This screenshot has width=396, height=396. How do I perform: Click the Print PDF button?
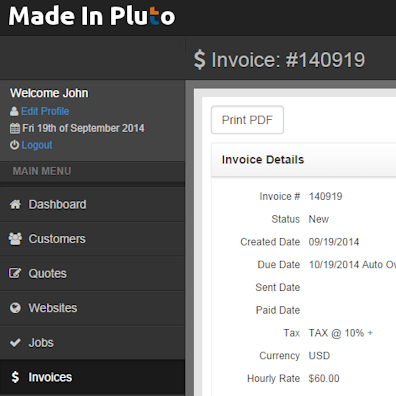point(247,120)
